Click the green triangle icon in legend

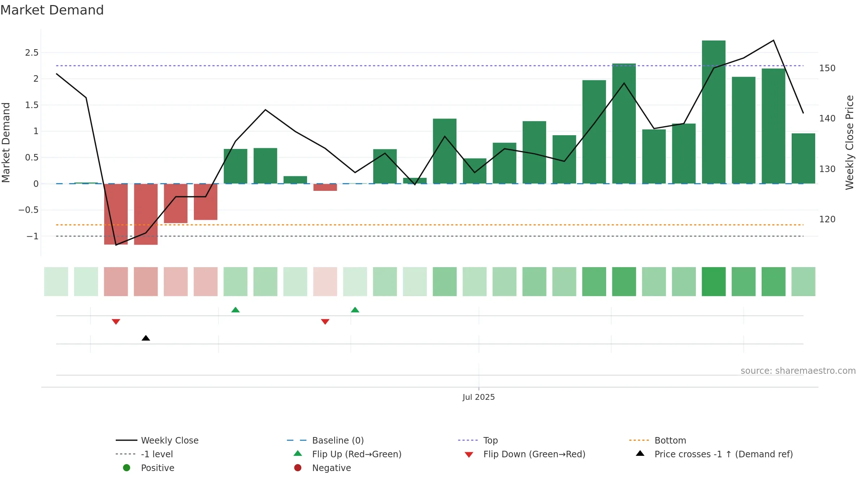(x=298, y=453)
